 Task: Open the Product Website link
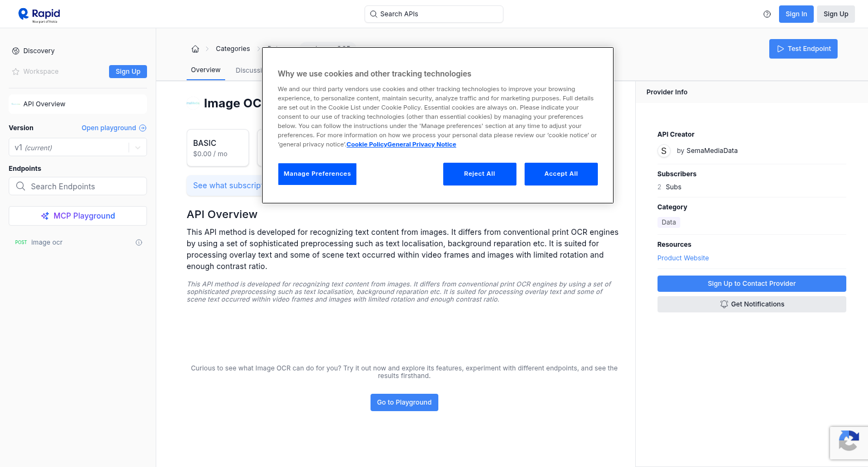pyautogui.click(x=683, y=258)
